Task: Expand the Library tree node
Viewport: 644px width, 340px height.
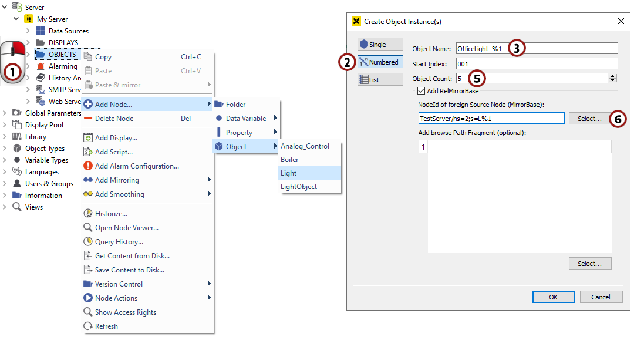Action: tap(5, 137)
